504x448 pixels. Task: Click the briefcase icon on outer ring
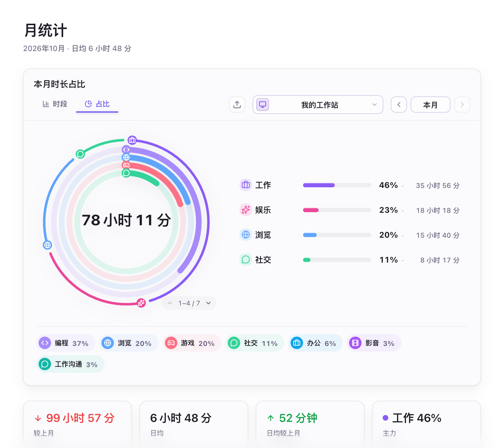coord(132,140)
